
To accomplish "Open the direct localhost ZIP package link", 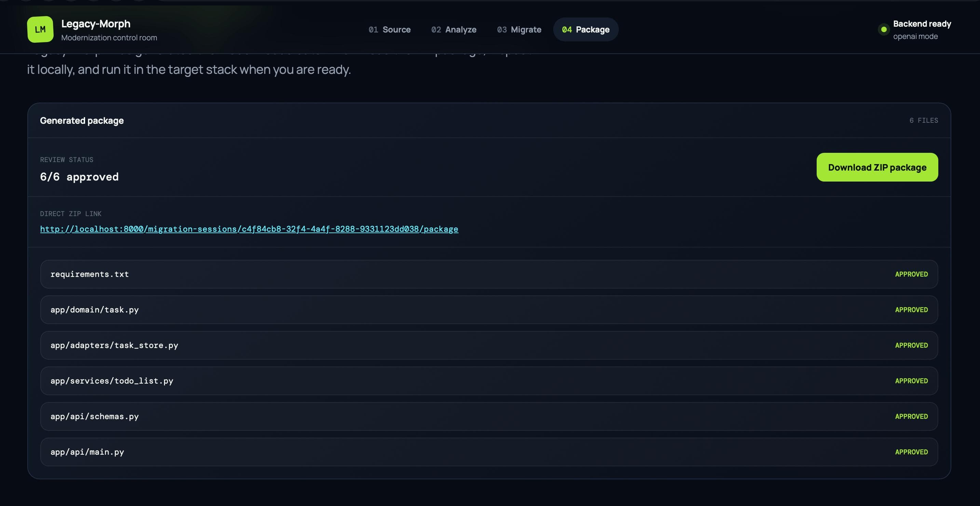I will point(249,229).
